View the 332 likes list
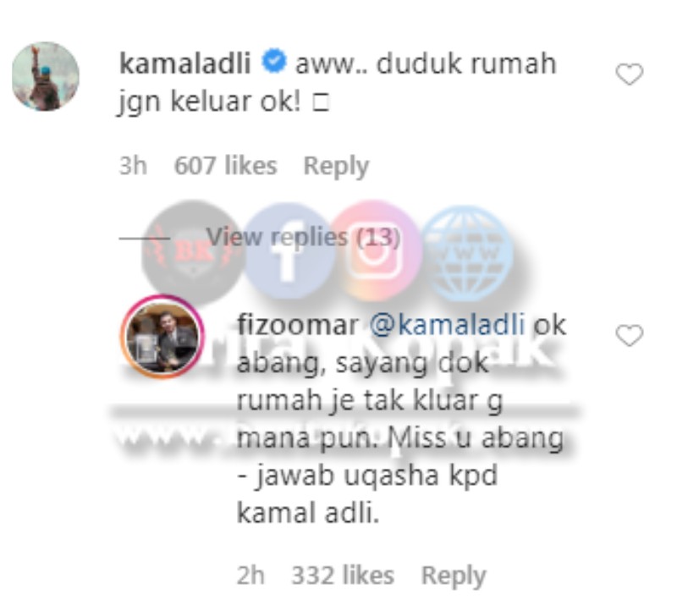677x616 pixels. tap(343, 576)
